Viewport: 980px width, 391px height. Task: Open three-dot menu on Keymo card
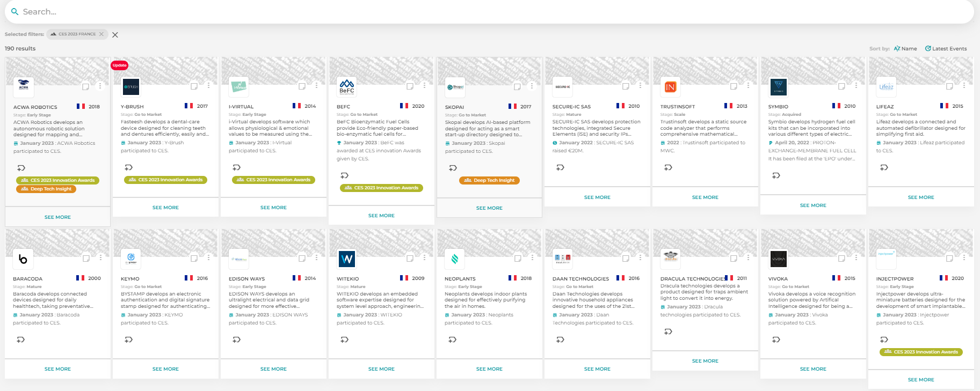click(x=208, y=257)
